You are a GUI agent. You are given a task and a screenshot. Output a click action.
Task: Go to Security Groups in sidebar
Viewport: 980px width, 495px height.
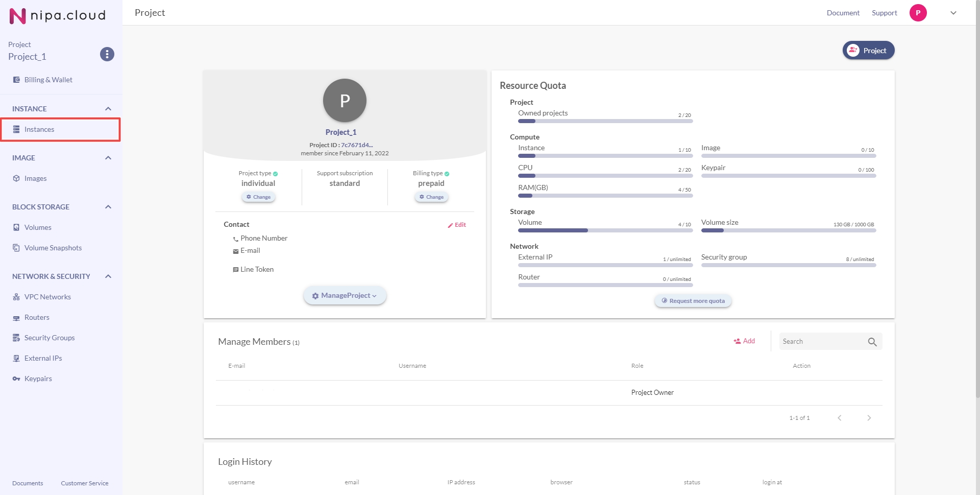(x=49, y=338)
